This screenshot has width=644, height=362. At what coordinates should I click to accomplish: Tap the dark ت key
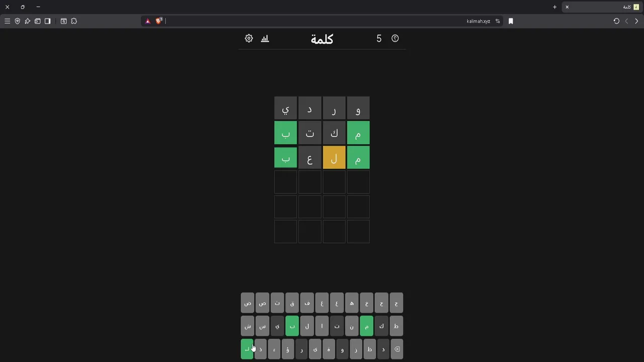coord(337,326)
